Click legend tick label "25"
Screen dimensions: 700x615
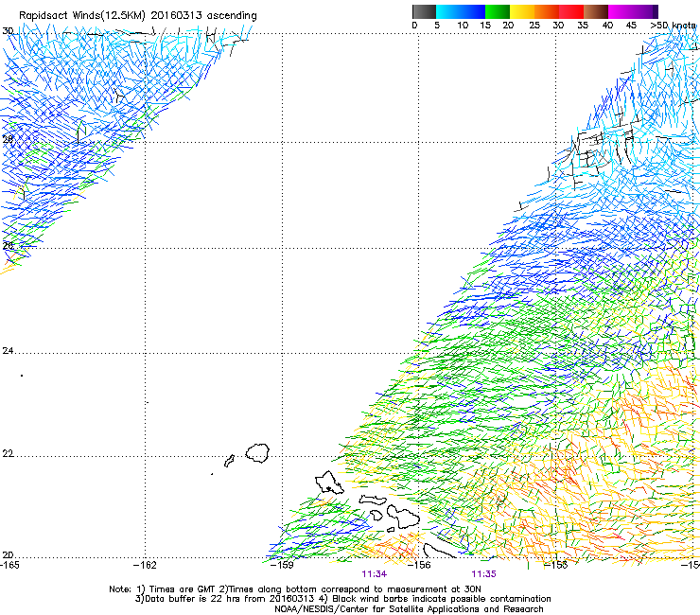(534, 26)
